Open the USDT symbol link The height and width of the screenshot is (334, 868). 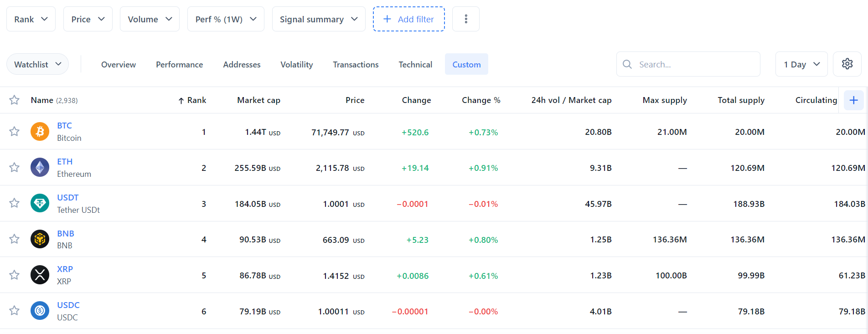click(x=68, y=197)
